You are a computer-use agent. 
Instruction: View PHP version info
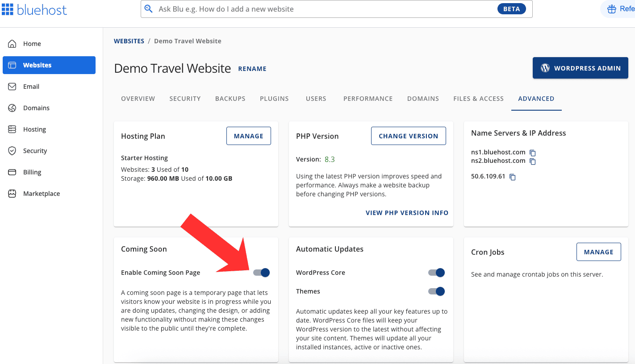(x=407, y=213)
